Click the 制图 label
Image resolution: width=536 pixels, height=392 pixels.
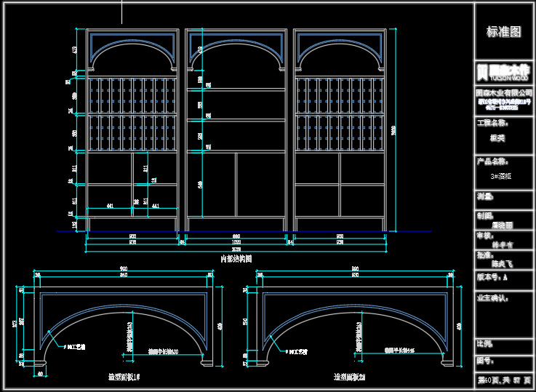(x=485, y=216)
